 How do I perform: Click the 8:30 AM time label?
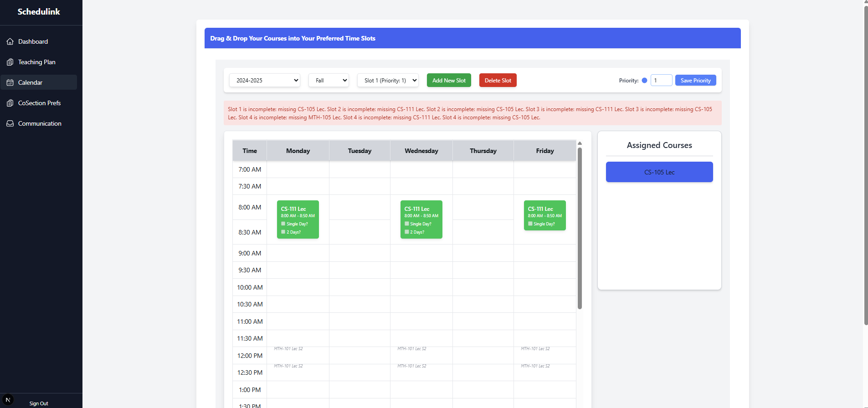(250, 232)
